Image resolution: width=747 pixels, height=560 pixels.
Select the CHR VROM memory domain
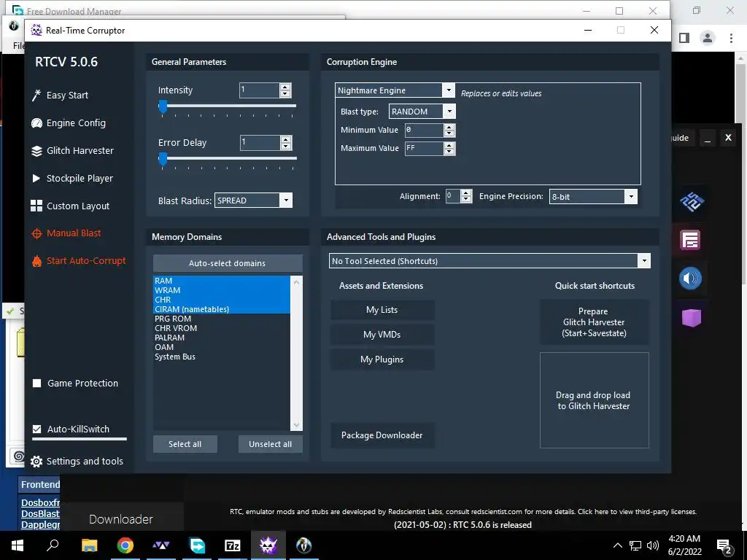click(222, 329)
